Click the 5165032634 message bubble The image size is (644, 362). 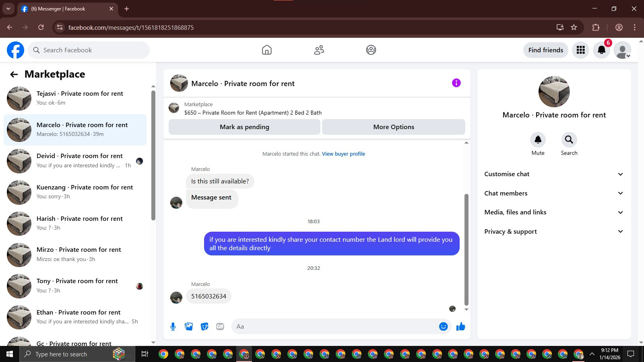[208, 296]
